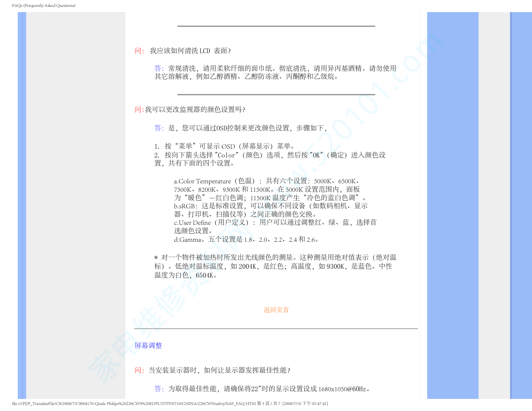This screenshot has height=411, width=532.
Task: Click the FAQs (Frequently Asked Questions) page header
Action: click(44, 6)
